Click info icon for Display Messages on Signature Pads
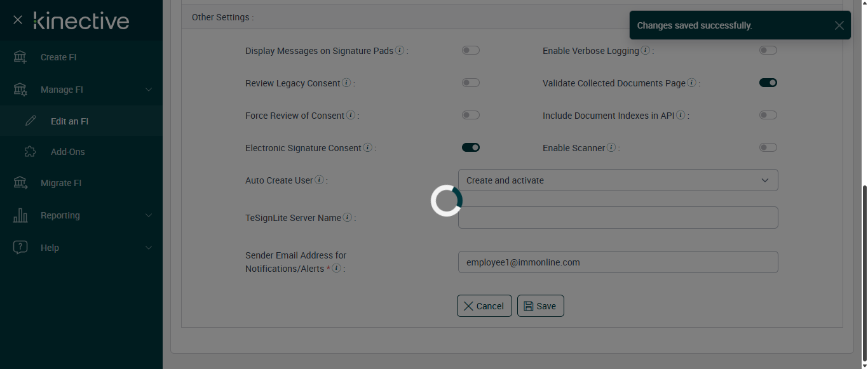 coord(400,50)
